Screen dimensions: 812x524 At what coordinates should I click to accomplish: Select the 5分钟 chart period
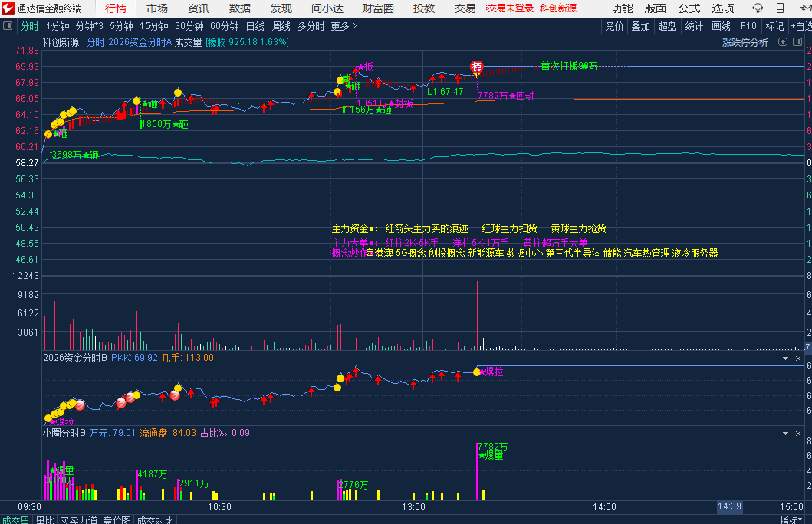(x=121, y=26)
